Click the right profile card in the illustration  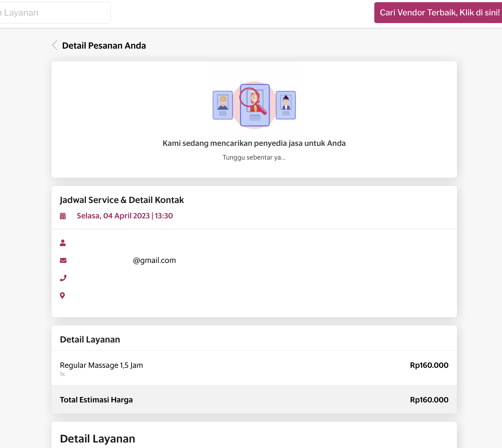click(x=286, y=105)
